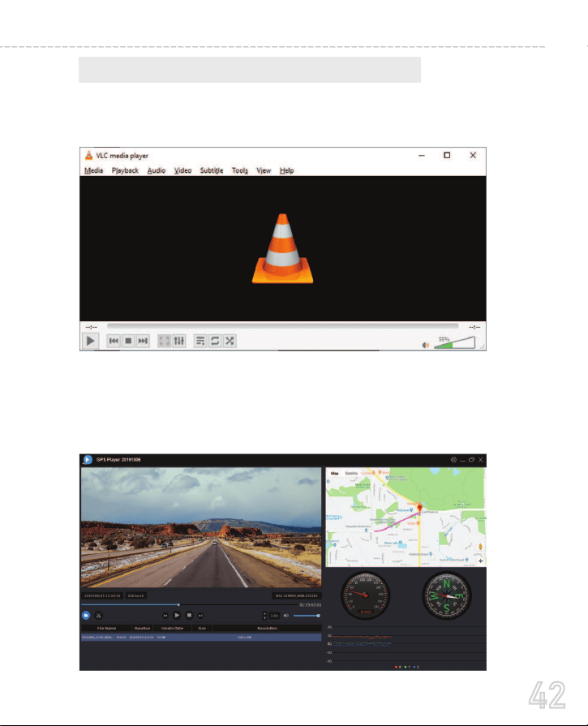Screen dimensions: 588x726
Task: Enable random shuffle in VLC
Action: pos(230,341)
